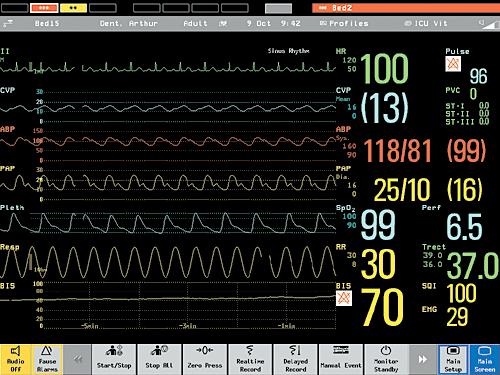Show more keys with right double arrow
The height and width of the screenshot is (375, 500).
pos(423,360)
